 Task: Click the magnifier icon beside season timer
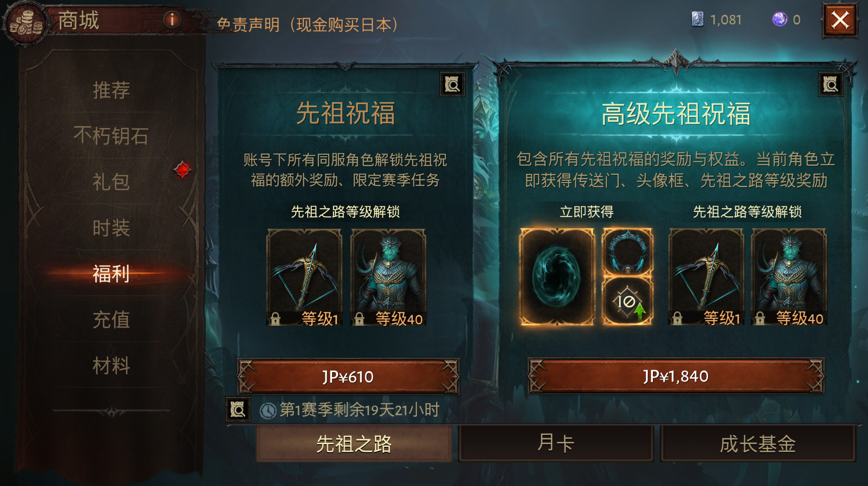point(238,409)
